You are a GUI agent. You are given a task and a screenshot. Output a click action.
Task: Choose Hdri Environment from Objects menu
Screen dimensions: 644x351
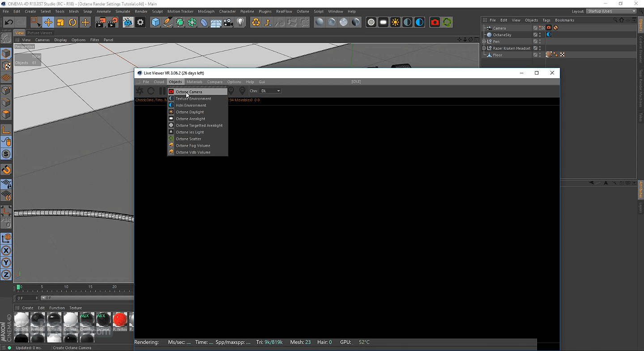(x=197, y=105)
